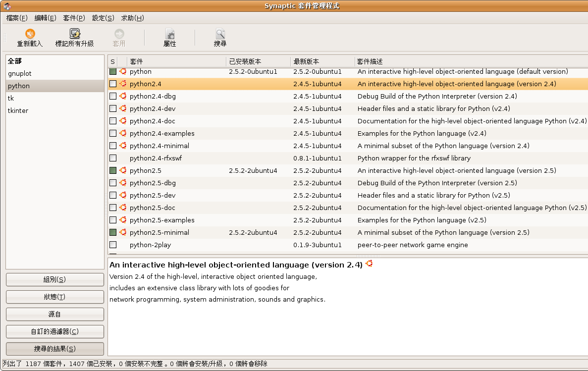Click version 0.1.9-3ubuntu1 cell
The image size is (588, 371).
pos(317,245)
